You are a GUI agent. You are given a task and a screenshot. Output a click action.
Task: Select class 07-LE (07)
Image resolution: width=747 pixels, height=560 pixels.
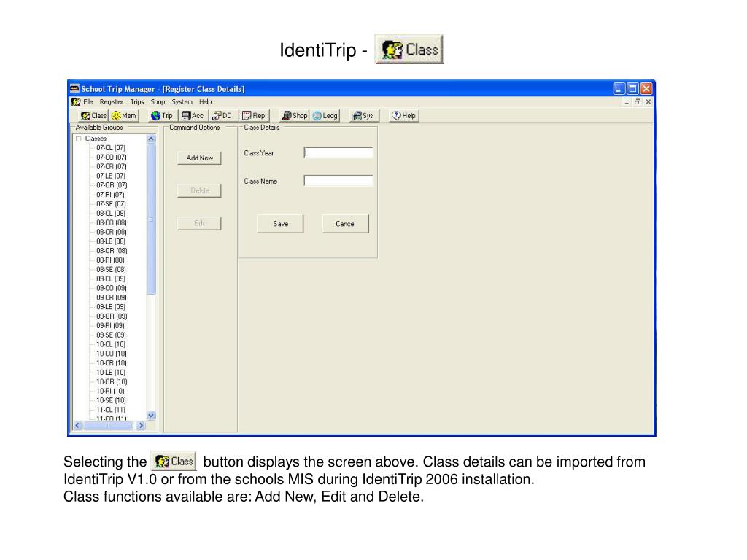click(111, 176)
